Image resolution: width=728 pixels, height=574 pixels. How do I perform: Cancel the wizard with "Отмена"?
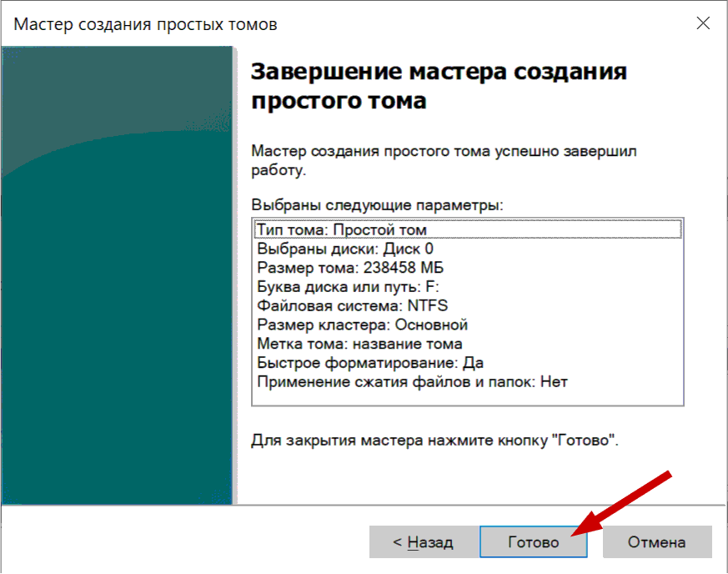tap(657, 542)
